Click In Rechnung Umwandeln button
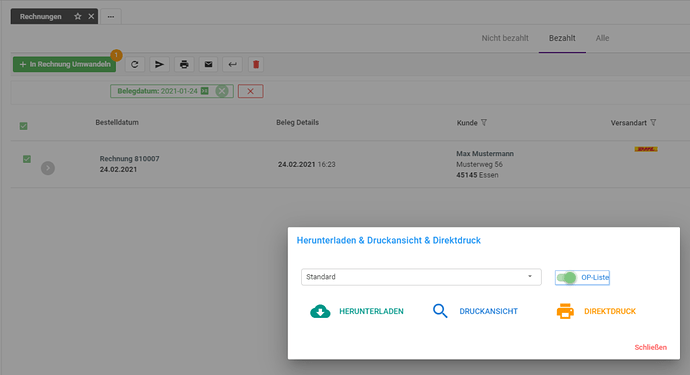 coord(65,64)
